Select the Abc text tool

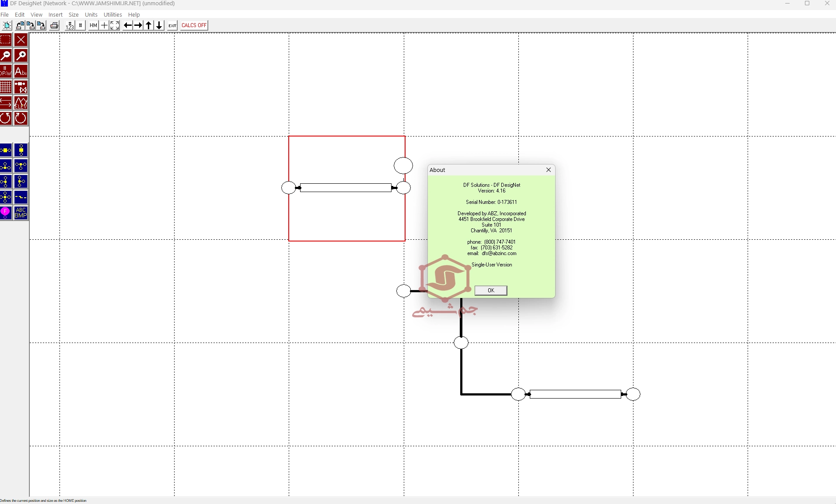(x=21, y=71)
